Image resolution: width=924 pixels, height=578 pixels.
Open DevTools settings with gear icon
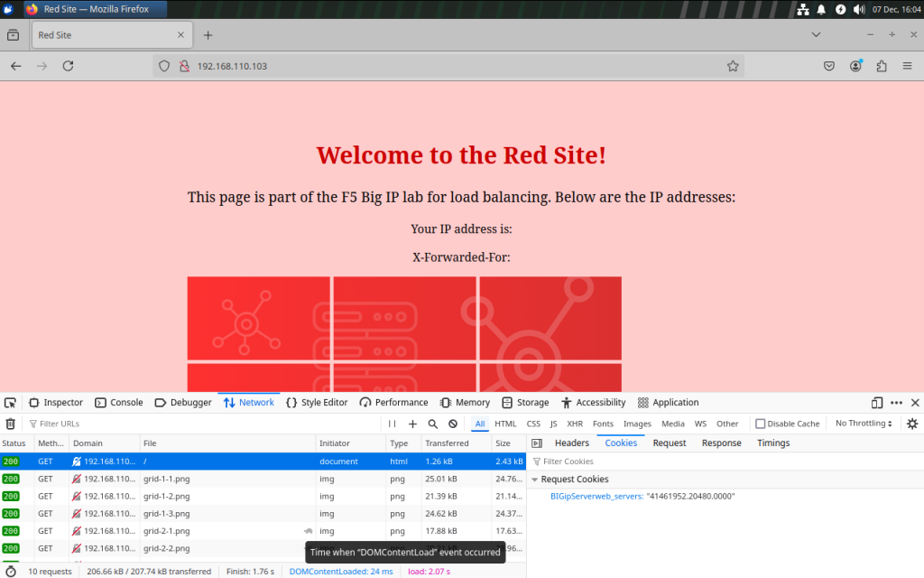911,423
